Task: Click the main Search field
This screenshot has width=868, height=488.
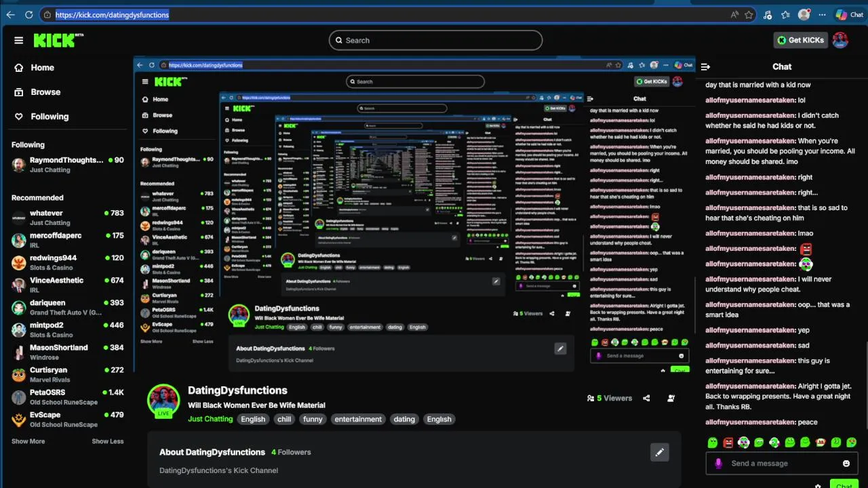Action: (x=435, y=40)
